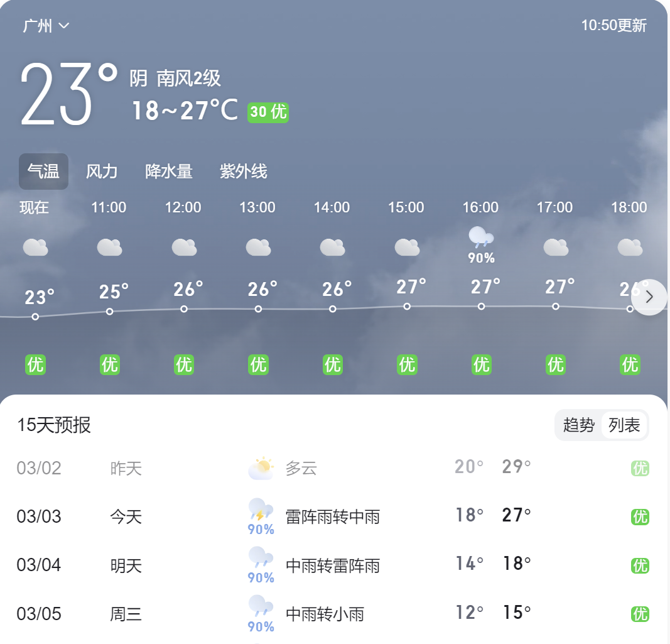
Task: Click the 优 air quality badge under 13:00
Action: (258, 364)
